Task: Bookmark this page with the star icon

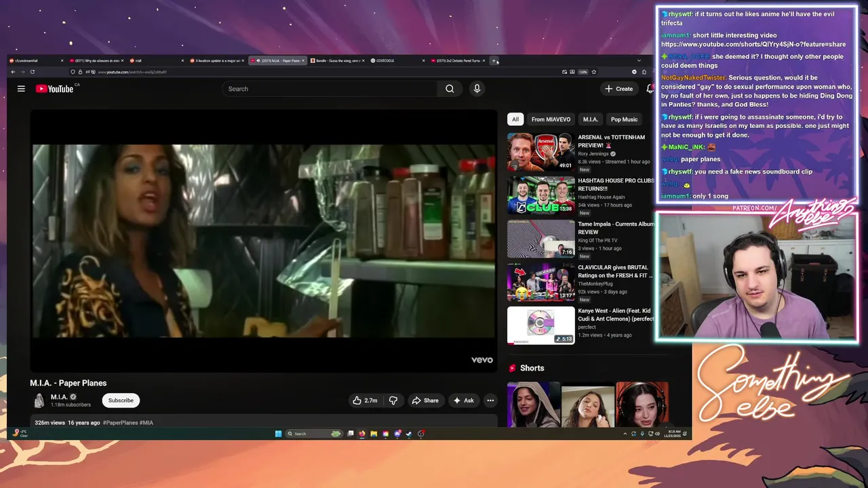Action: 593,71
